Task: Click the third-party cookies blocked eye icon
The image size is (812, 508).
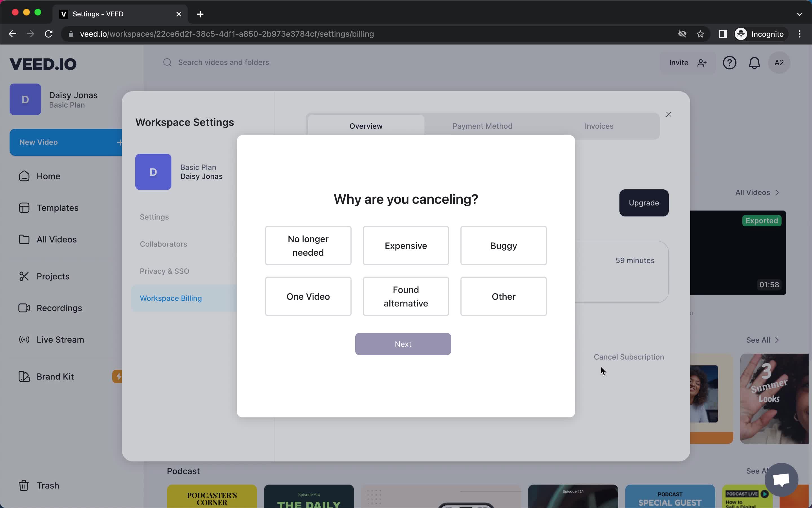Action: coord(682,34)
